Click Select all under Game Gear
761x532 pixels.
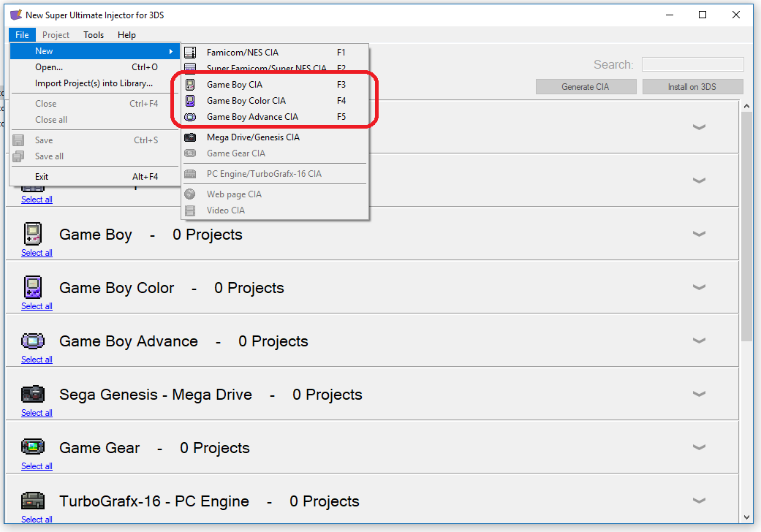coord(37,466)
